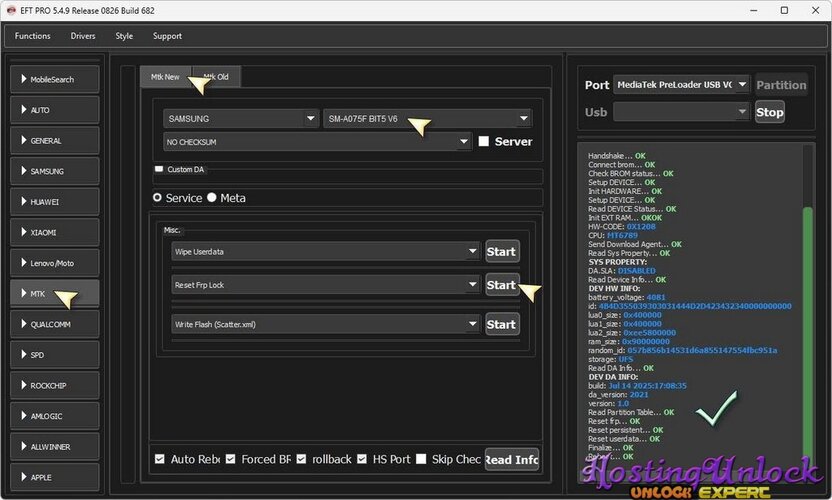
Task: Open the NO CHECKSUM dropdown
Action: [x=317, y=142]
